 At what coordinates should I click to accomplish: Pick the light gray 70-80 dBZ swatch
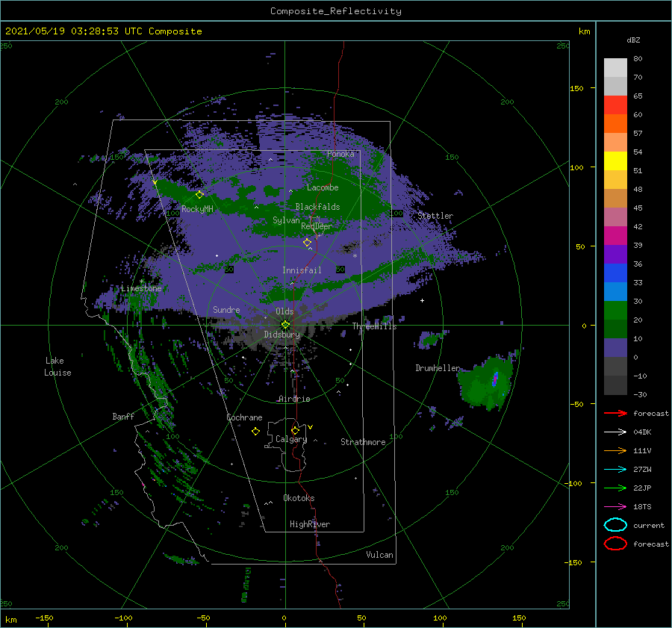click(x=615, y=67)
